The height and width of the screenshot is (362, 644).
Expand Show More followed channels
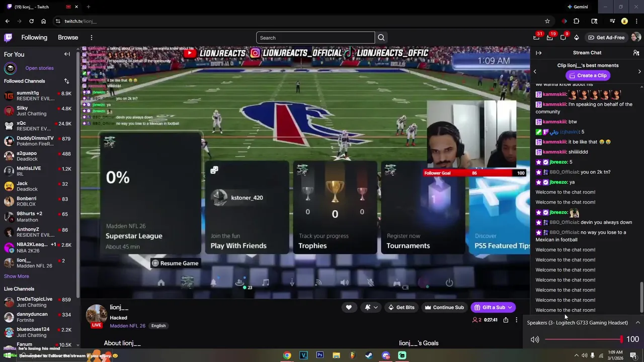click(x=17, y=276)
